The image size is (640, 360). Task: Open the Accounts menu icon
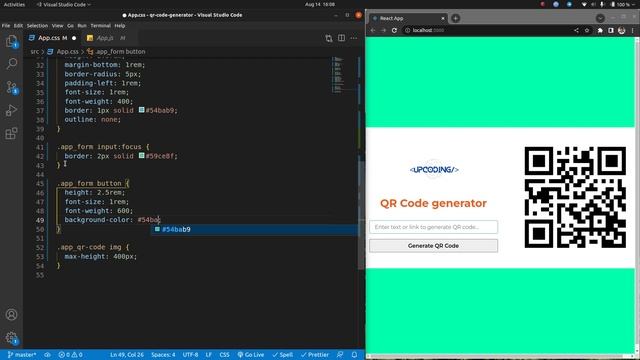coord(11,315)
